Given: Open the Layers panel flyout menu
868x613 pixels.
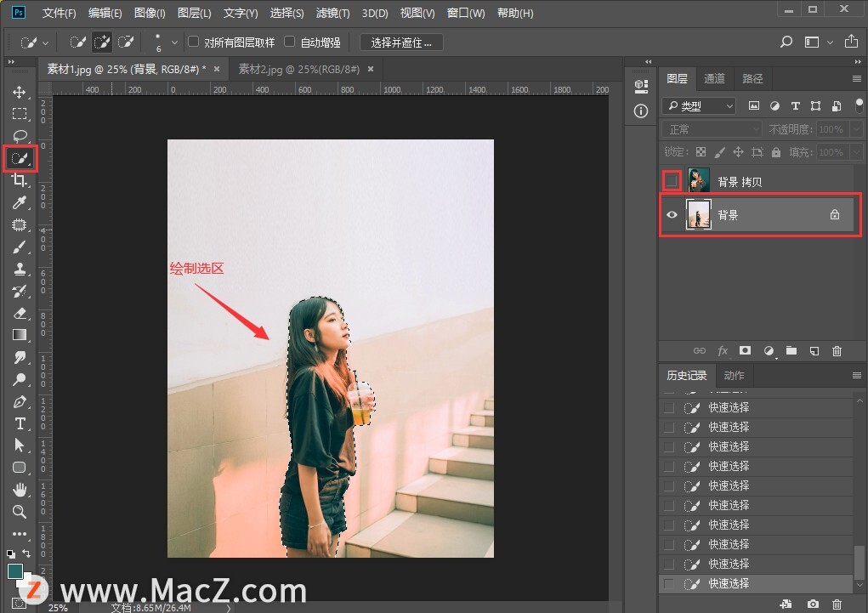Looking at the screenshot, I should [856, 78].
